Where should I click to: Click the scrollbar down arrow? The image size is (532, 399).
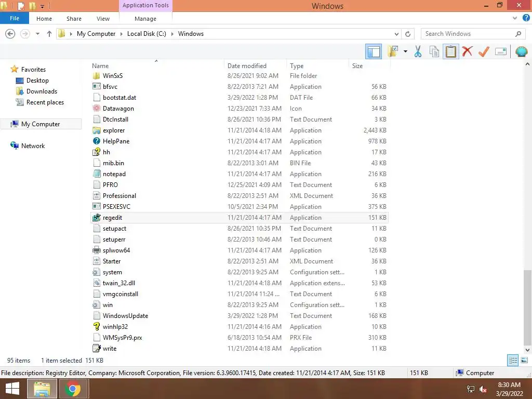(x=527, y=350)
